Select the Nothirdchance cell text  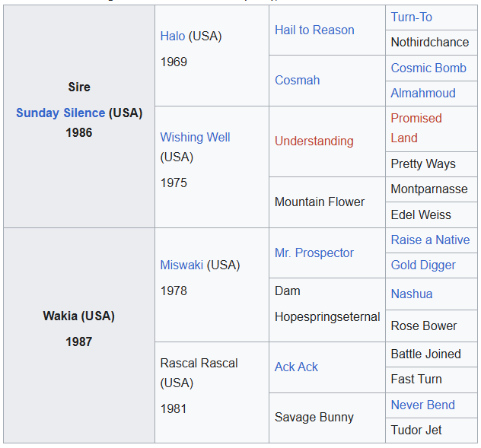[430, 43]
